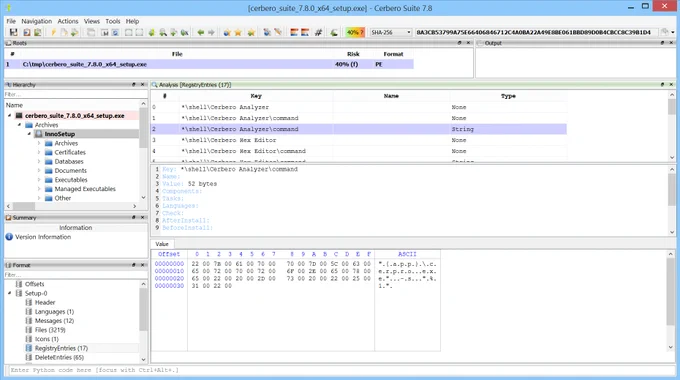Screen dimensions: 680x380
Task: Expand the Documents folder node
Action: 39,170
